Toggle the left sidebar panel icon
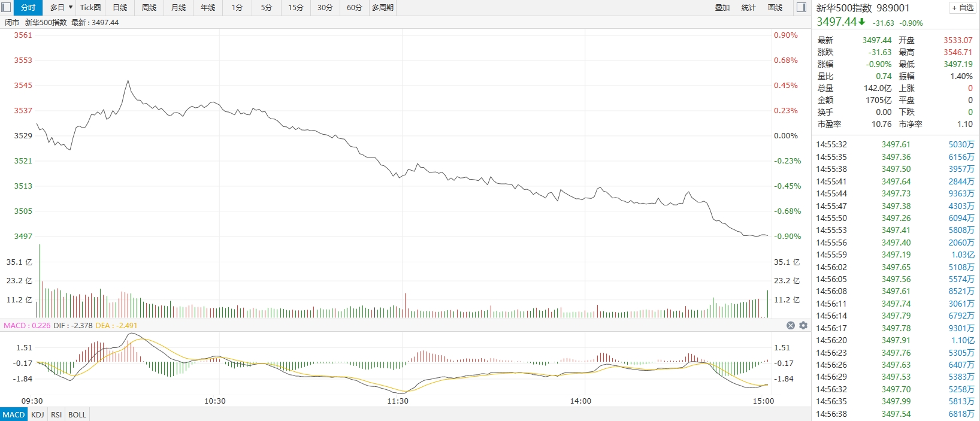This screenshot has height=421, width=980. [6, 8]
